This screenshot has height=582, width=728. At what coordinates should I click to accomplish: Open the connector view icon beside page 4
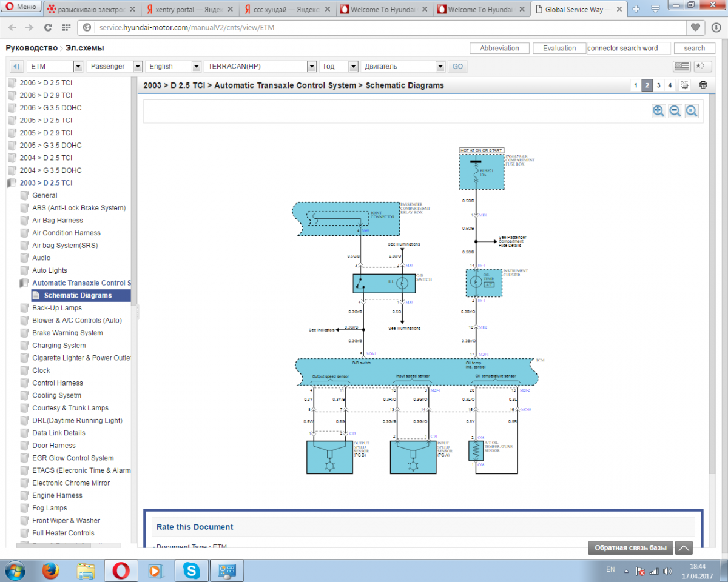(x=685, y=85)
